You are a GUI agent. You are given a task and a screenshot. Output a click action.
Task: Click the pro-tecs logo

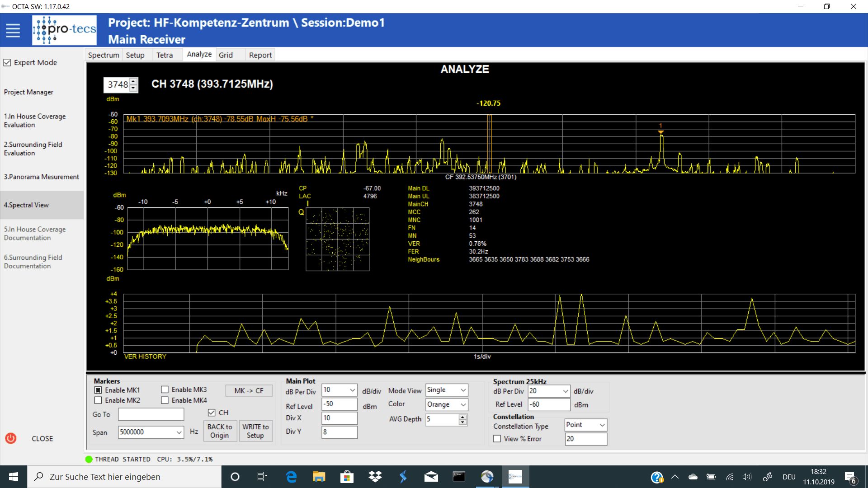64,30
